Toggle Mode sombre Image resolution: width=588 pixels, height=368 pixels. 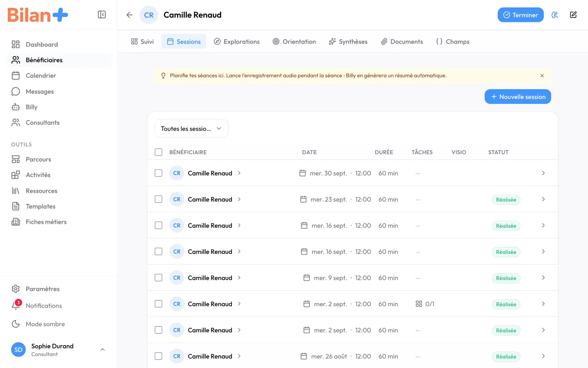coord(59,324)
